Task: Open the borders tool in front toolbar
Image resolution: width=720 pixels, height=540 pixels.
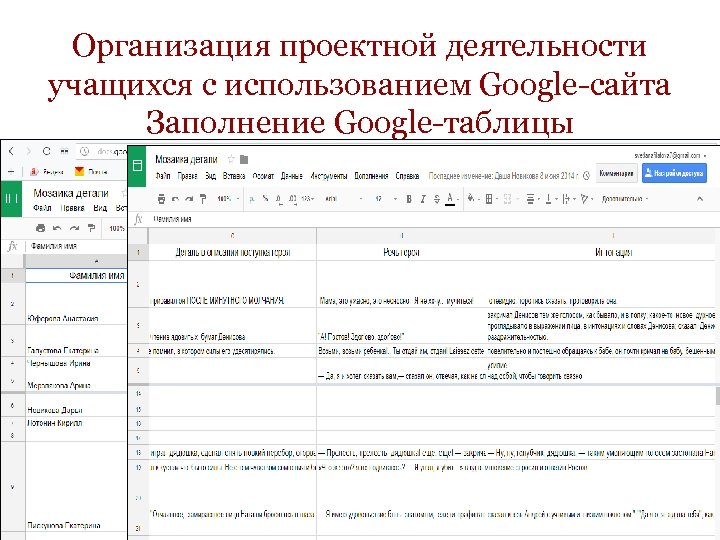Action: pyautogui.click(x=490, y=199)
